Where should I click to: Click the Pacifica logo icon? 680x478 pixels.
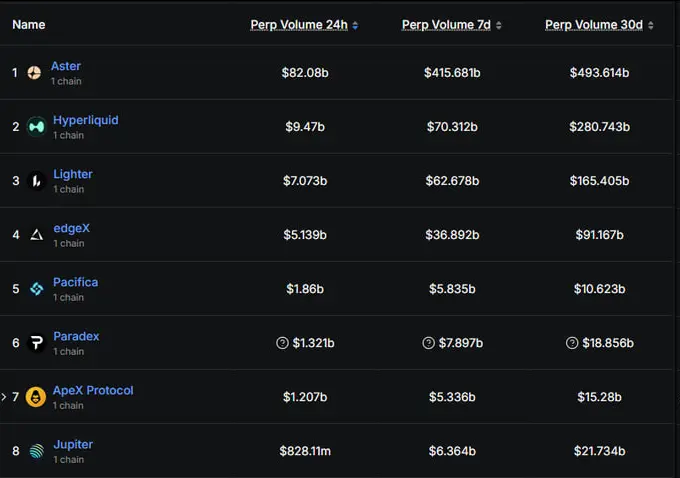[36, 289]
